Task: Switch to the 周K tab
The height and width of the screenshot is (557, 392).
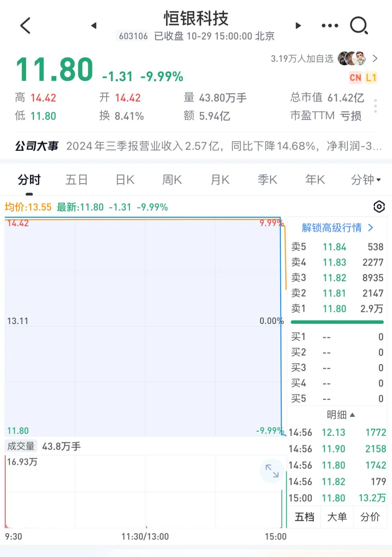Action: (172, 179)
